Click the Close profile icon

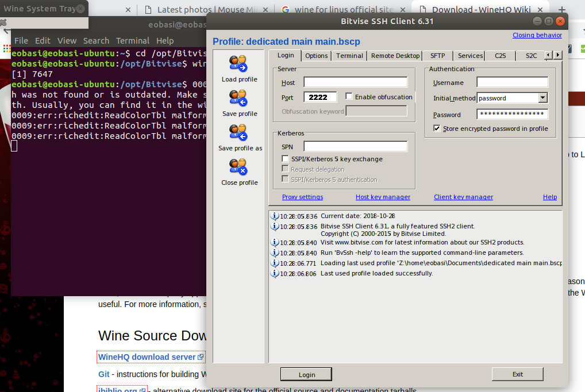pyautogui.click(x=238, y=166)
